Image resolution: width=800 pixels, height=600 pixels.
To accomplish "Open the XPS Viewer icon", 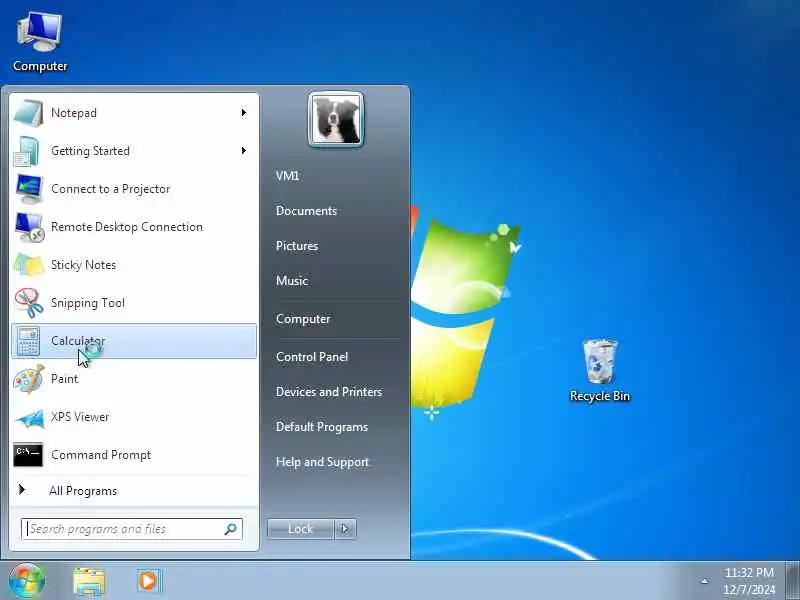I will point(28,417).
